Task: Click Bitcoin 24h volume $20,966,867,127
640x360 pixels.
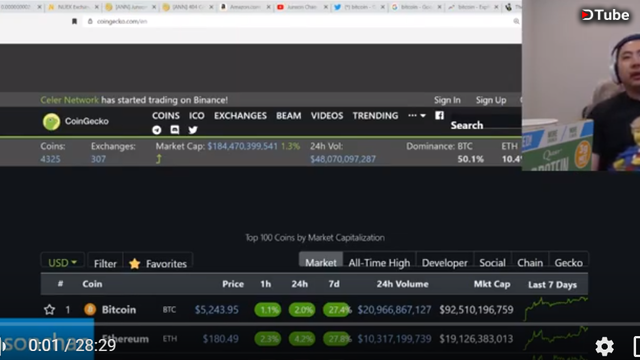Action: [x=394, y=310]
